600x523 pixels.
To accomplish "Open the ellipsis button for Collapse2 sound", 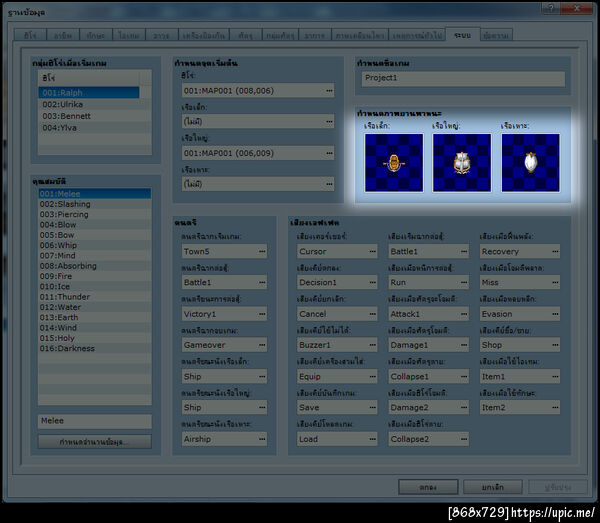I will (464, 439).
